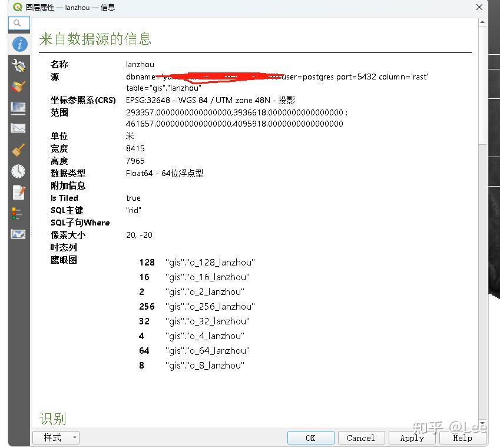Screen dimensions: 500x448
Task: Click the SQL primary key "rid"
Action: pyautogui.click(x=134, y=210)
